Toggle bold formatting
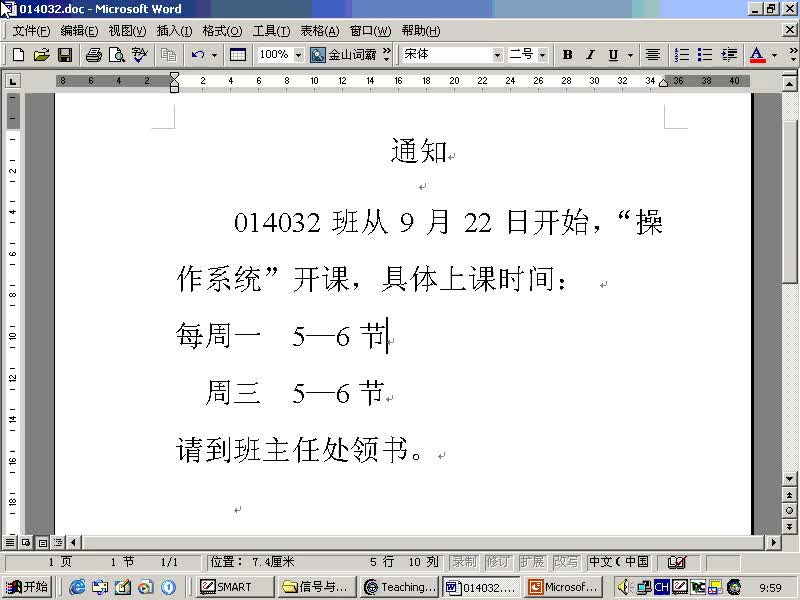This screenshot has height=600, width=800. tap(567, 55)
